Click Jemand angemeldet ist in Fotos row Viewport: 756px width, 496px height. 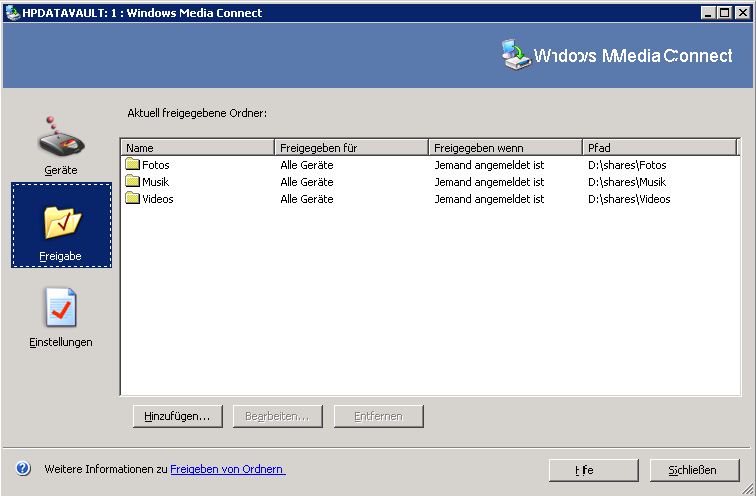[489, 165]
